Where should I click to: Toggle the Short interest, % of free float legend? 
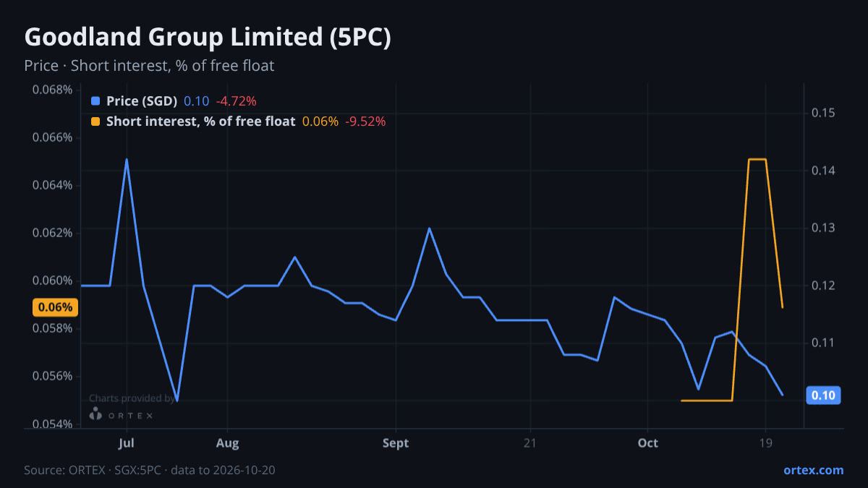pos(201,121)
